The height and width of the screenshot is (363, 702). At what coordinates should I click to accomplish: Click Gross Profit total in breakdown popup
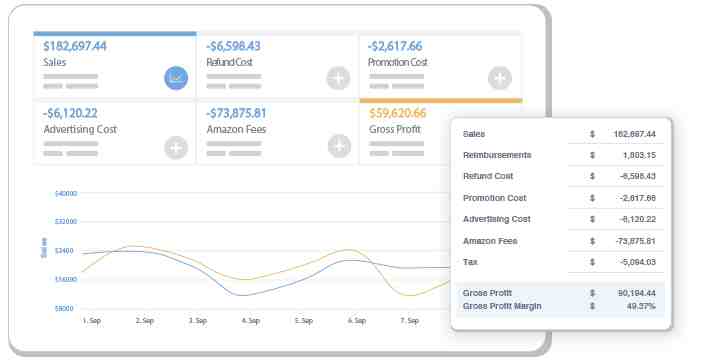[560, 293]
